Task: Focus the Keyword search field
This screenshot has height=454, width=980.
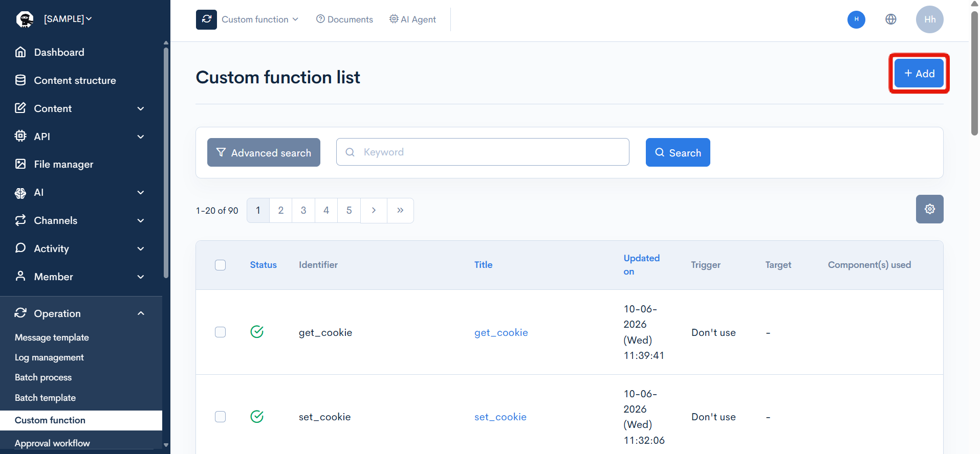Action: point(483,152)
